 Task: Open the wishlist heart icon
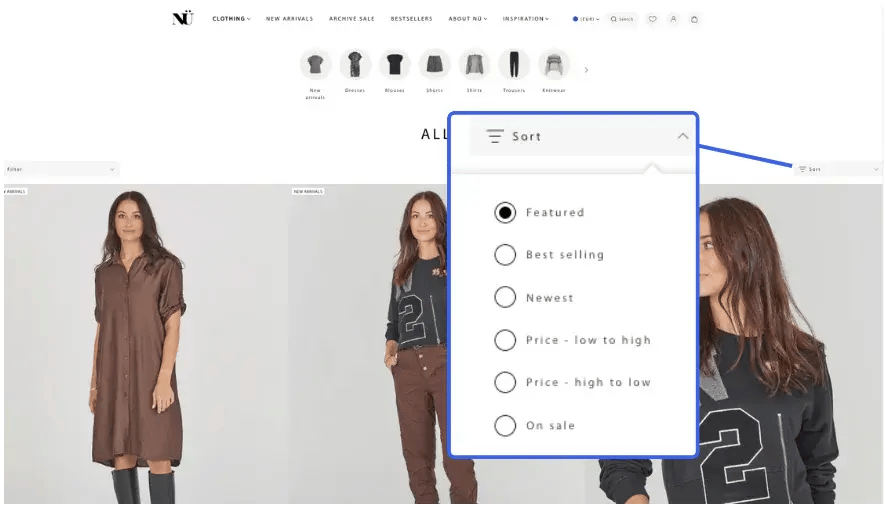pyautogui.click(x=652, y=19)
